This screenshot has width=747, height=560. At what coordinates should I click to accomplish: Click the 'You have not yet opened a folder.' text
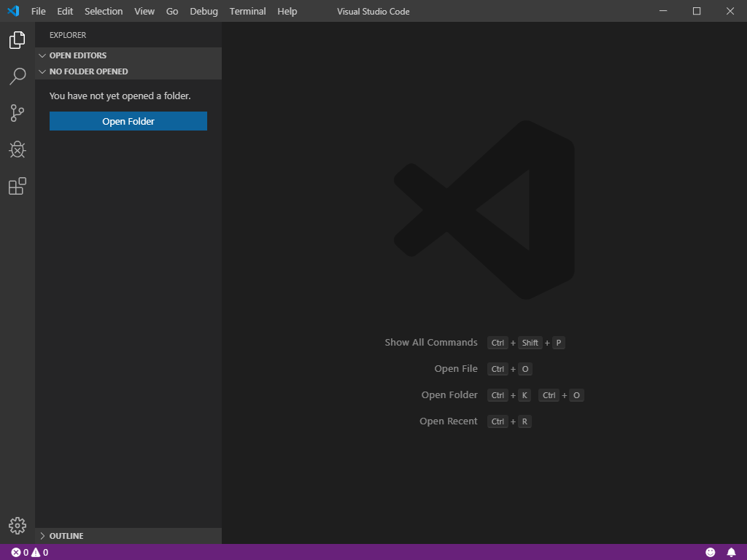(x=120, y=96)
